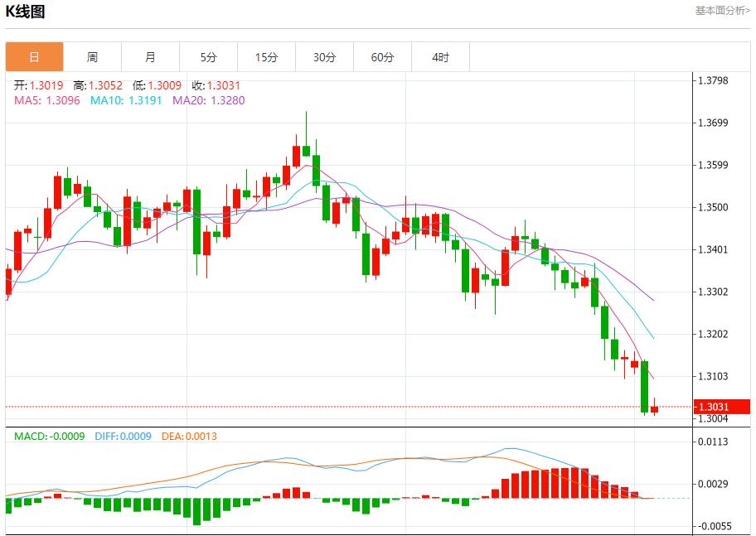
Task: Open the 4时 four-hour chart
Action: 440,56
